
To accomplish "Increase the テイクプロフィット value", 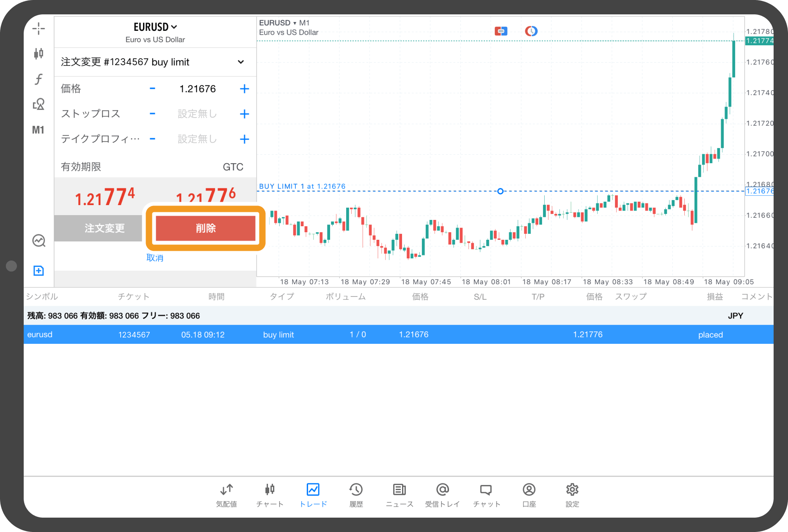I will pos(244,139).
